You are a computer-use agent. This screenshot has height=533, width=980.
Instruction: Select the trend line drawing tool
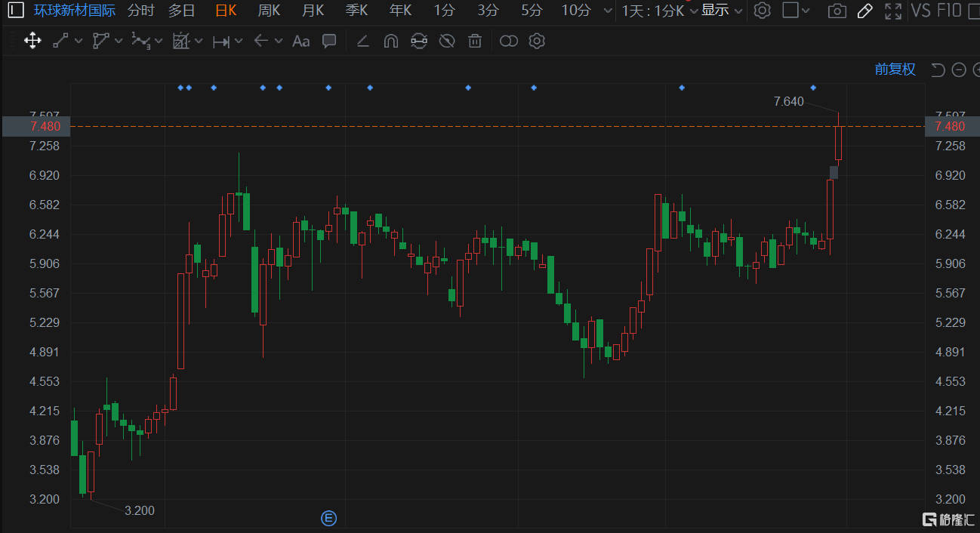click(x=61, y=41)
